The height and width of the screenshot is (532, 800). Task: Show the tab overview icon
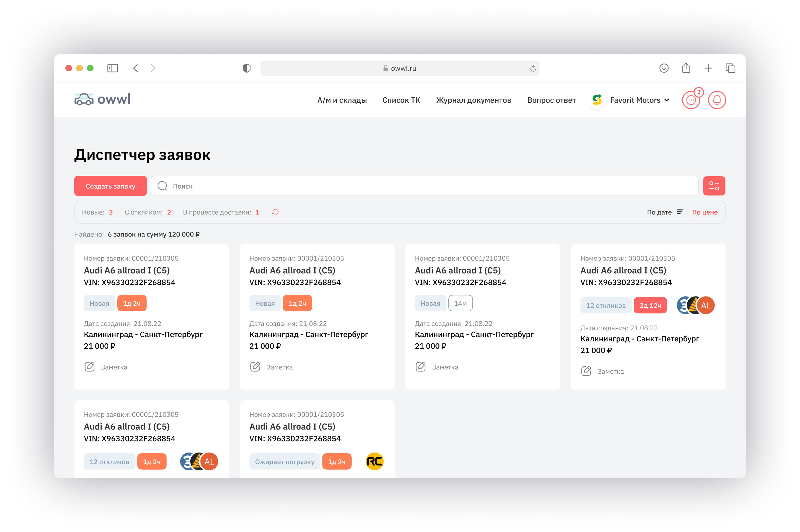[x=730, y=68]
